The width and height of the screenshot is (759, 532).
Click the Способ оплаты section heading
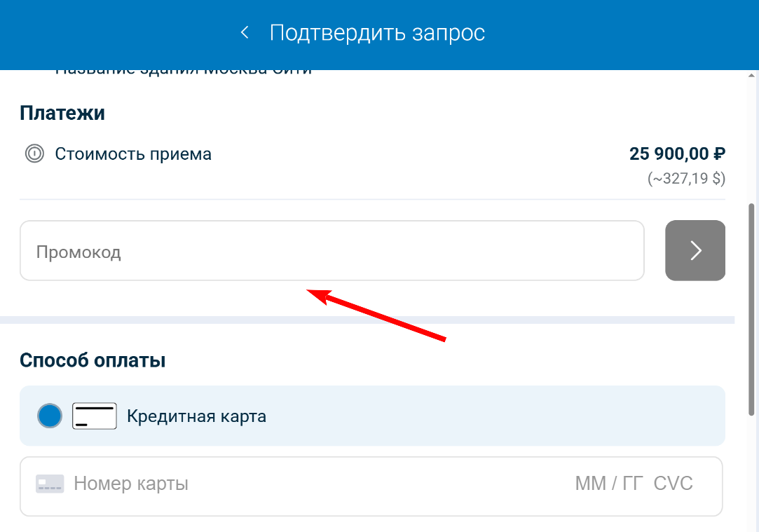point(93,360)
